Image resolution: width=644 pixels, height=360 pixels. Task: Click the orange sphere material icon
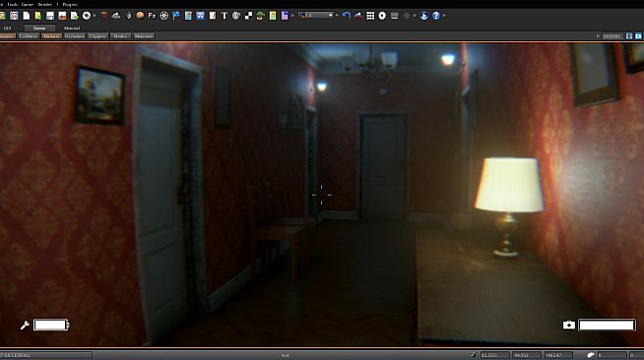tap(140, 16)
